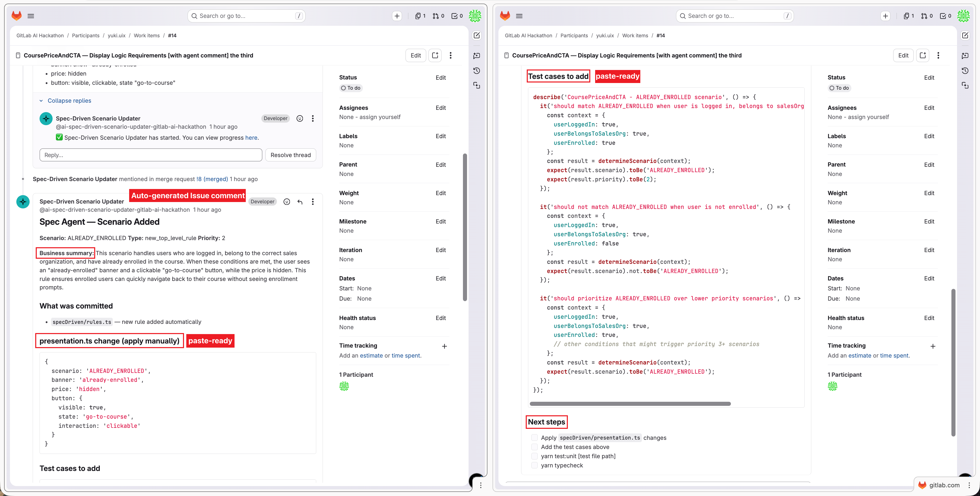Image resolution: width=980 pixels, height=496 pixels.
Task: Open the create new plus dropdown in right window
Action: 885,16
